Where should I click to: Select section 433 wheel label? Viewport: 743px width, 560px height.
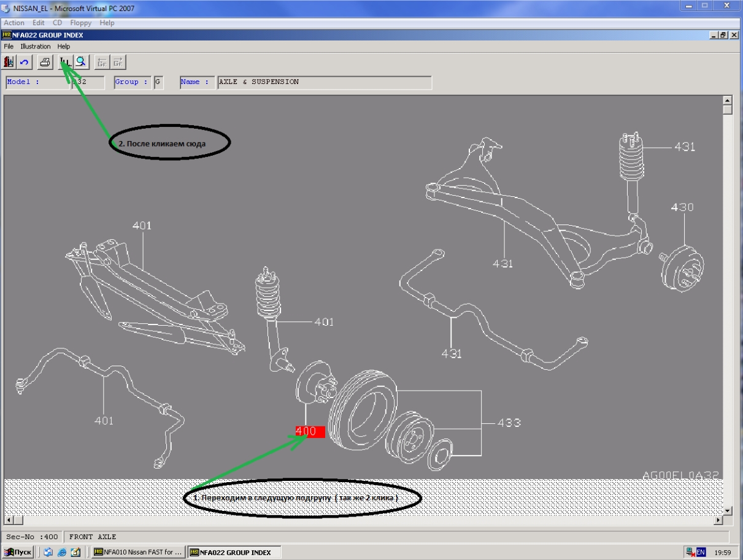click(x=509, y=423)
